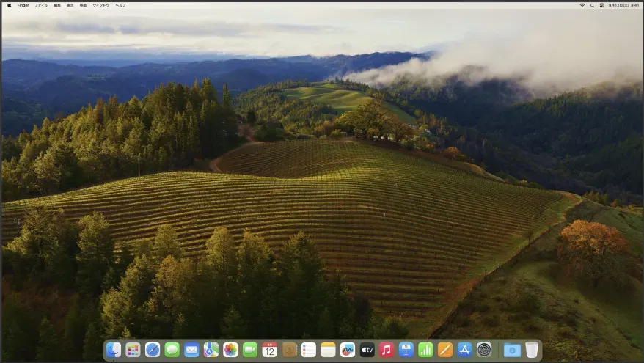Screen dimensions: 644x363
Task: Launch the Apple TV app
Action: point(367,350)
